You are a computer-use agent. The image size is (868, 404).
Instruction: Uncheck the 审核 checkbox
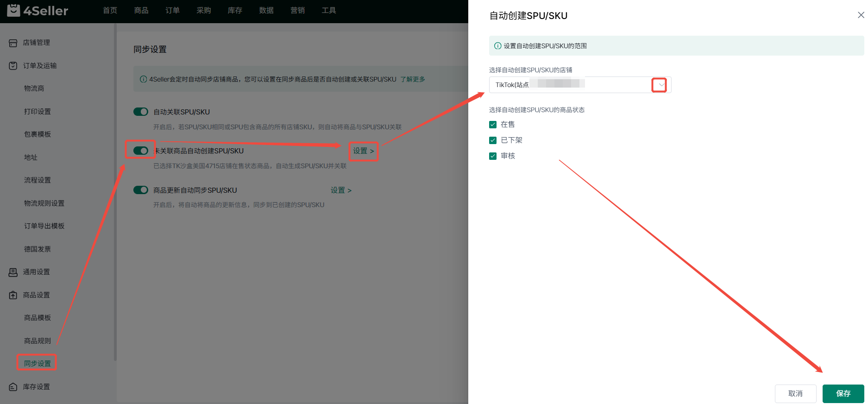(493, 156)
